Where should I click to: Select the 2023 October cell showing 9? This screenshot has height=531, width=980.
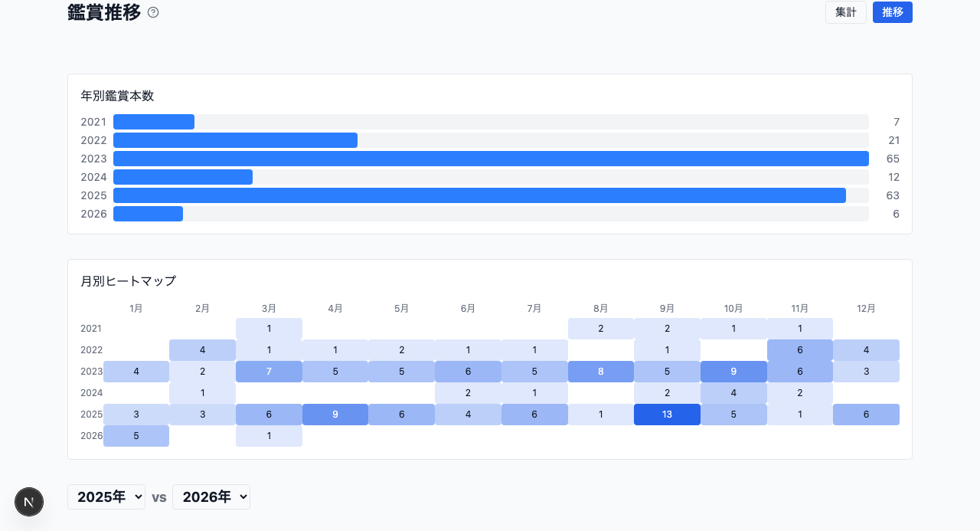(733, 372)
